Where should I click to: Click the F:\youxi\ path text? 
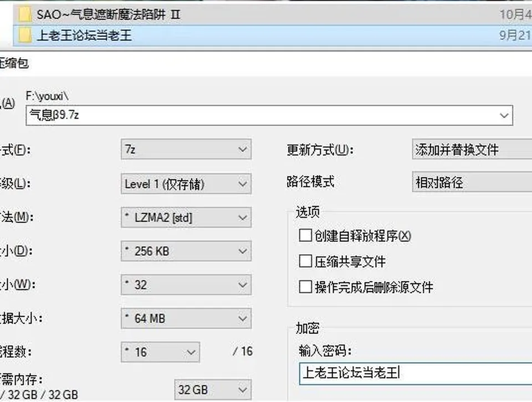click(47, 96)
